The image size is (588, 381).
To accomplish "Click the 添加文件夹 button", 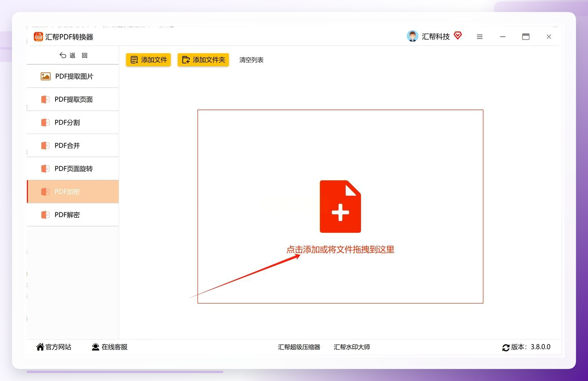I will point(203,60).
